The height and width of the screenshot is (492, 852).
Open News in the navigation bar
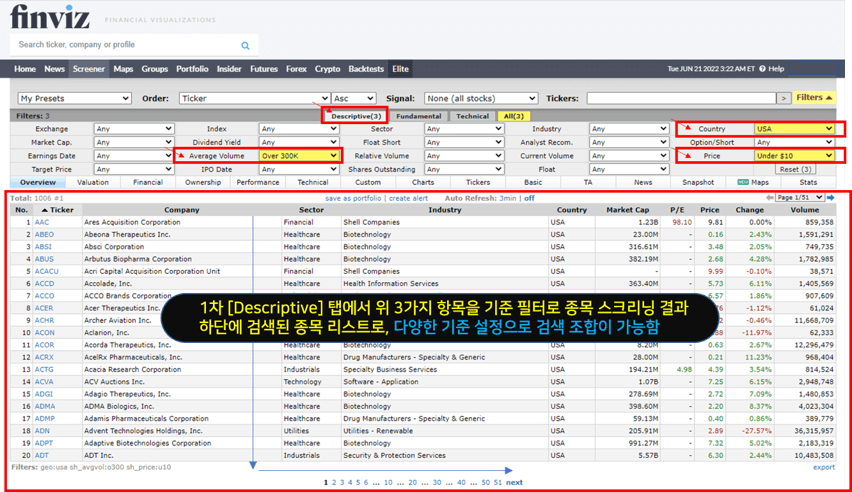[54, 69]
